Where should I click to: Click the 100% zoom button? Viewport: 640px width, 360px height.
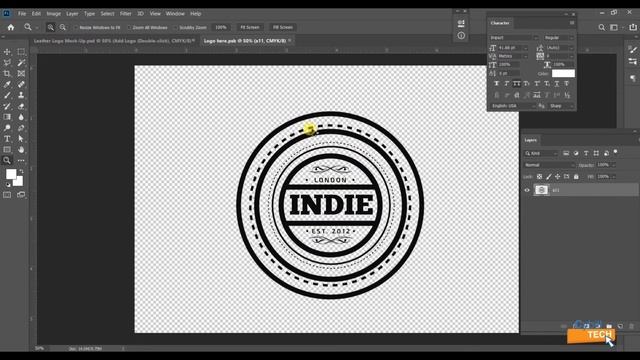click(221, 27)
